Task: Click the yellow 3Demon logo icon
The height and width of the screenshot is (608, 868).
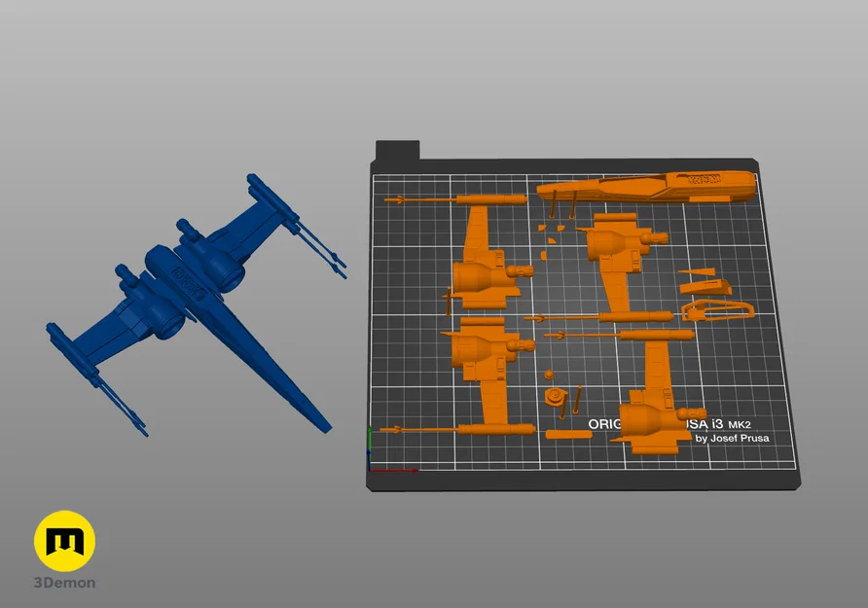Action: coord(65,541)
